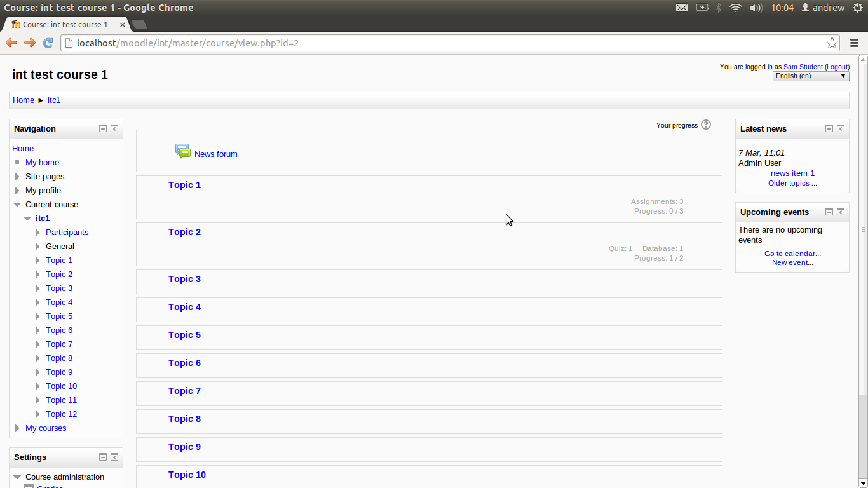Bookmark this page with the star icon
868x488 pixels.
tap(832, 43)
